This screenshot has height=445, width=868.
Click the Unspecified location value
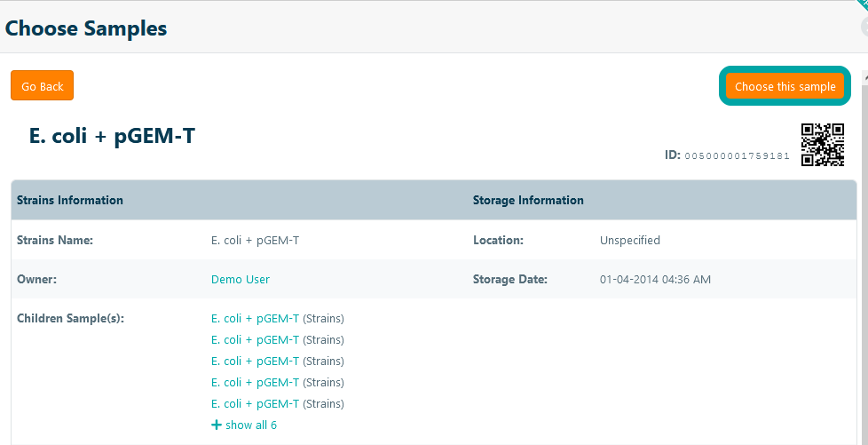pos(629,240)
